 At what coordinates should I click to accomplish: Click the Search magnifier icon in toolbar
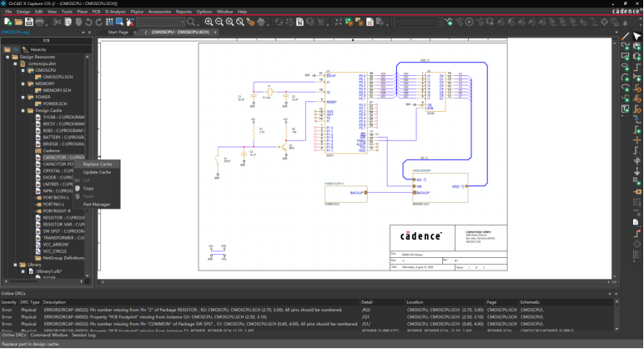click(x=191, y=22)
